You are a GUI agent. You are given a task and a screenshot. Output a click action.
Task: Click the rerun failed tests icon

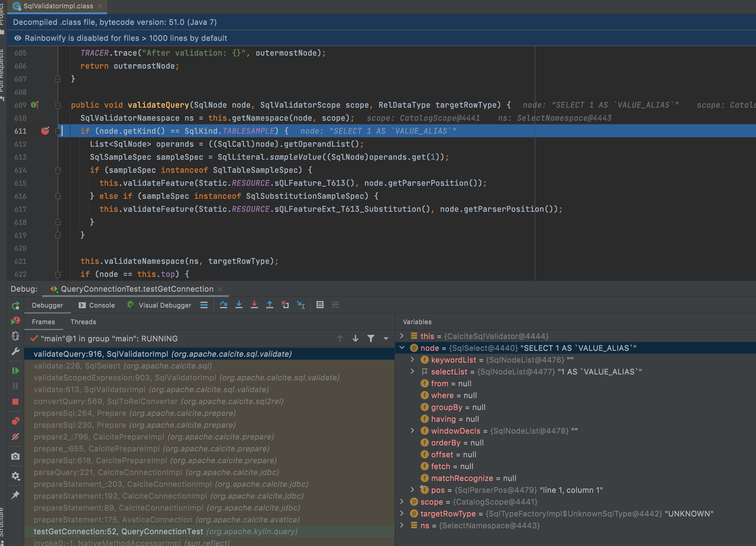point(15,321)
